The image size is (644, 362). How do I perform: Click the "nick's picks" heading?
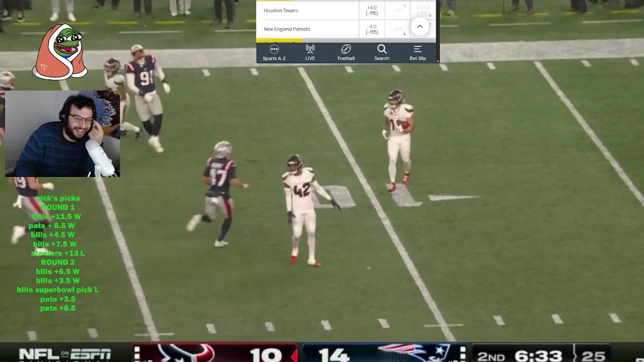click(x=58, y=198)
